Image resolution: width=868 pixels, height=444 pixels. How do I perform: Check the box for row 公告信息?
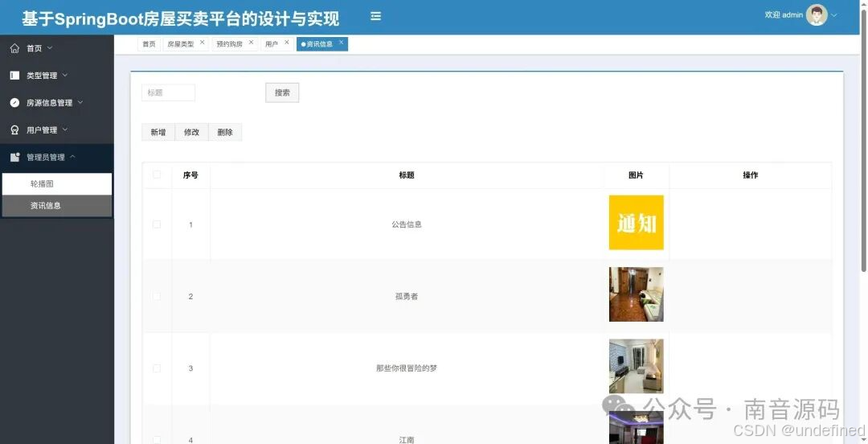point(157,224)
